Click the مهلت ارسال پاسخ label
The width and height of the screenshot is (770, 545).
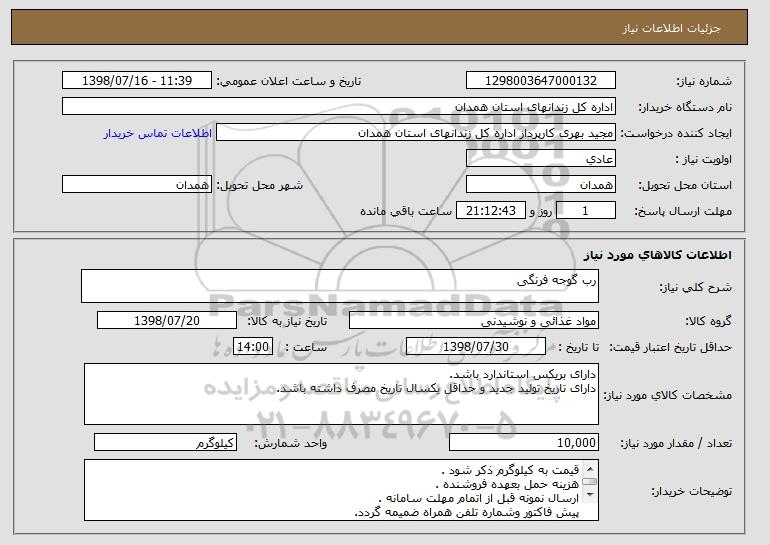tap(683, 211)
